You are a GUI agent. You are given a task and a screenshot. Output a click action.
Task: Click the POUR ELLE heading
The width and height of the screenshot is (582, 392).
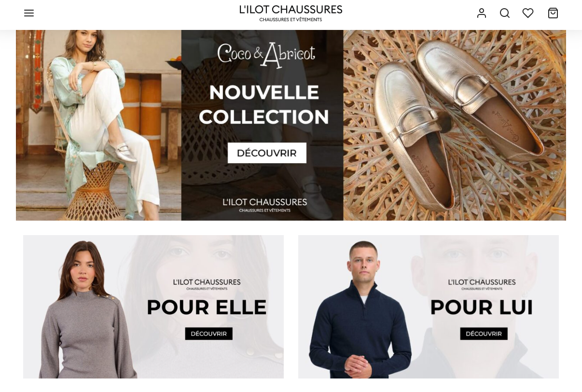[207, 307]
